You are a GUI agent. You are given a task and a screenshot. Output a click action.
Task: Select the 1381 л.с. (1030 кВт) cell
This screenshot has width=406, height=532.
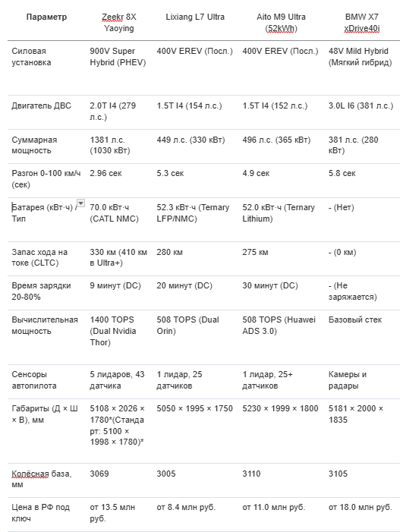(110, 145)
